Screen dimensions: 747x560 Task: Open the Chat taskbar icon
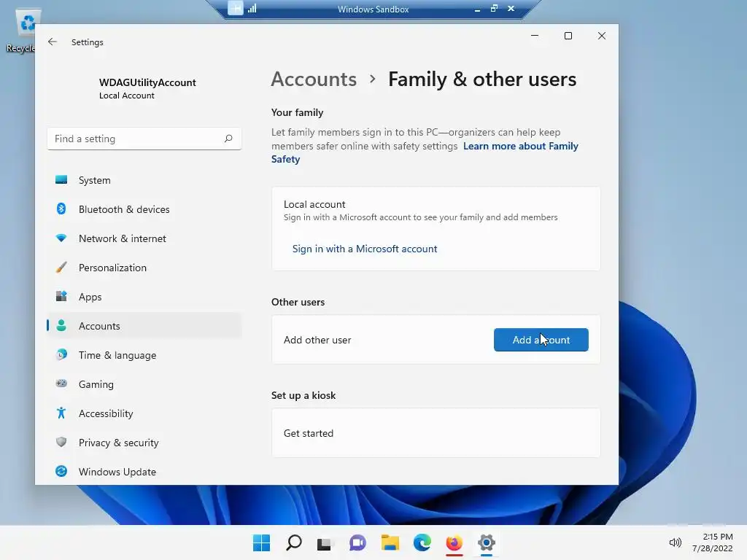point(357,542)
